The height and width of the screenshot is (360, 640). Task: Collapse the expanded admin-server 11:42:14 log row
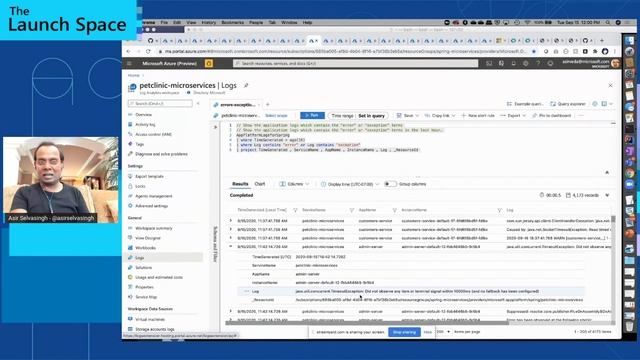click(231, 247)
